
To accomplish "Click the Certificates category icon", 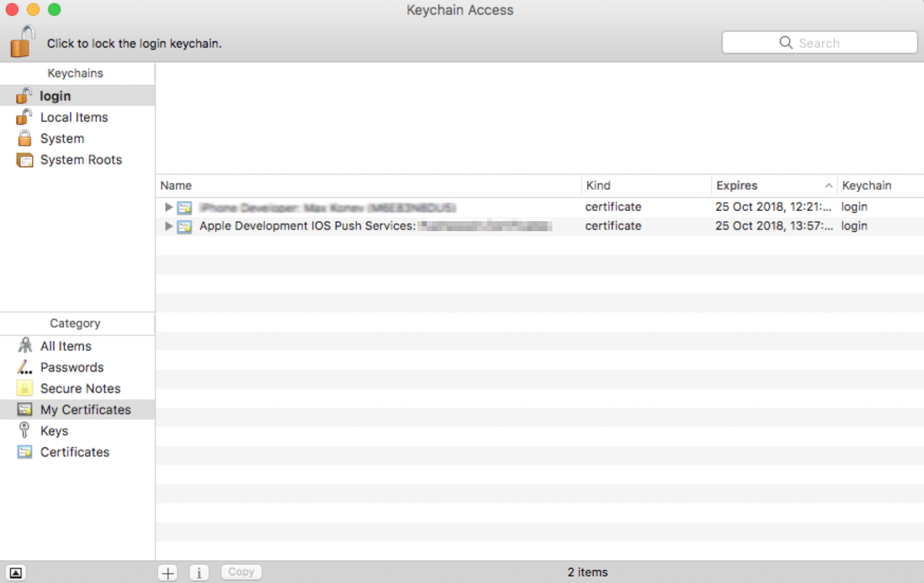I will pos(25,452).
